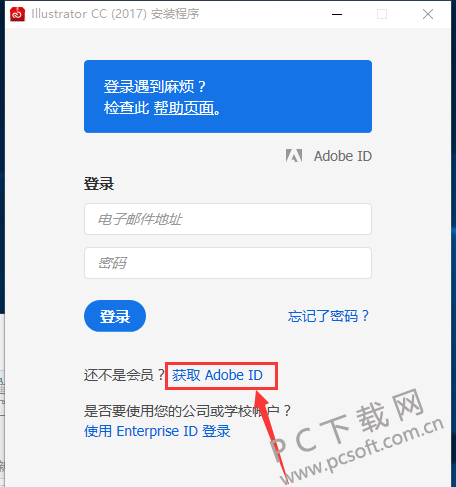456x487 pixels.
Task: Click the blue 登录遇到麻烦？ banner
Action: pyautogui.click(x=228, y=96)
